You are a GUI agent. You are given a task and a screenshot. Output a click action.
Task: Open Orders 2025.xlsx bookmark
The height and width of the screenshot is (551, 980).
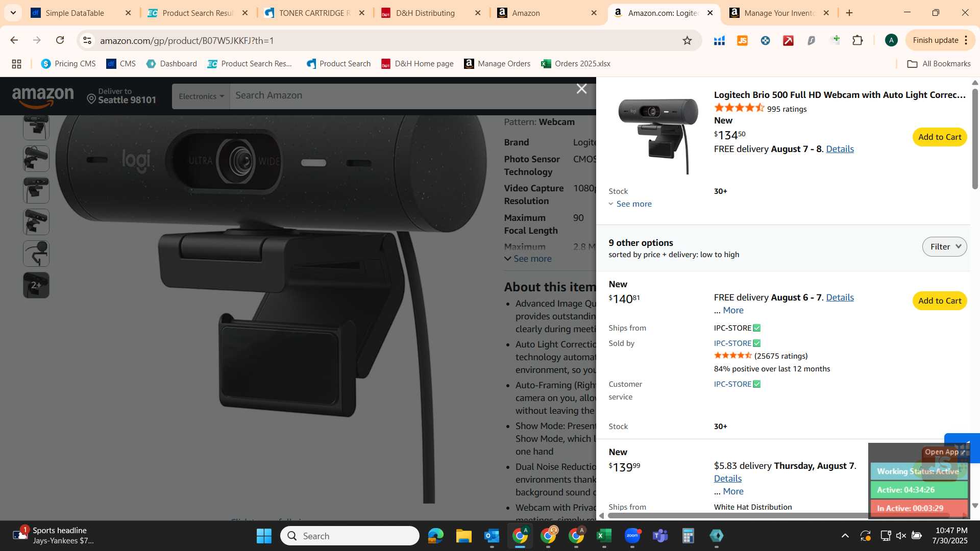(x=576, y=64)
